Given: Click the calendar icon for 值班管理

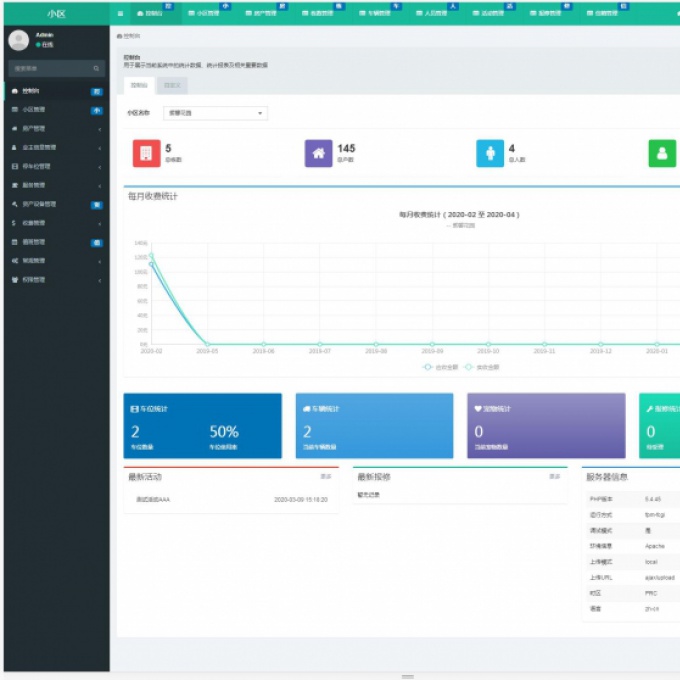Looking at the screenshot, I should pyautogui.click(x=15, y=242).
